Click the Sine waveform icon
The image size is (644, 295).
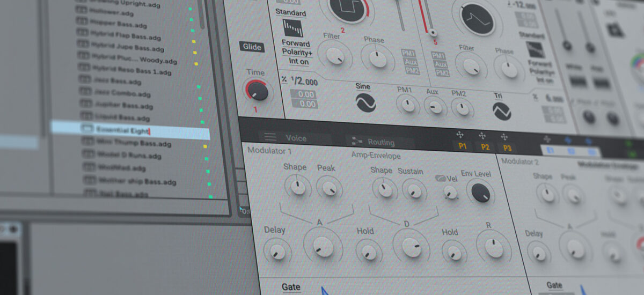tap(366, 103)
